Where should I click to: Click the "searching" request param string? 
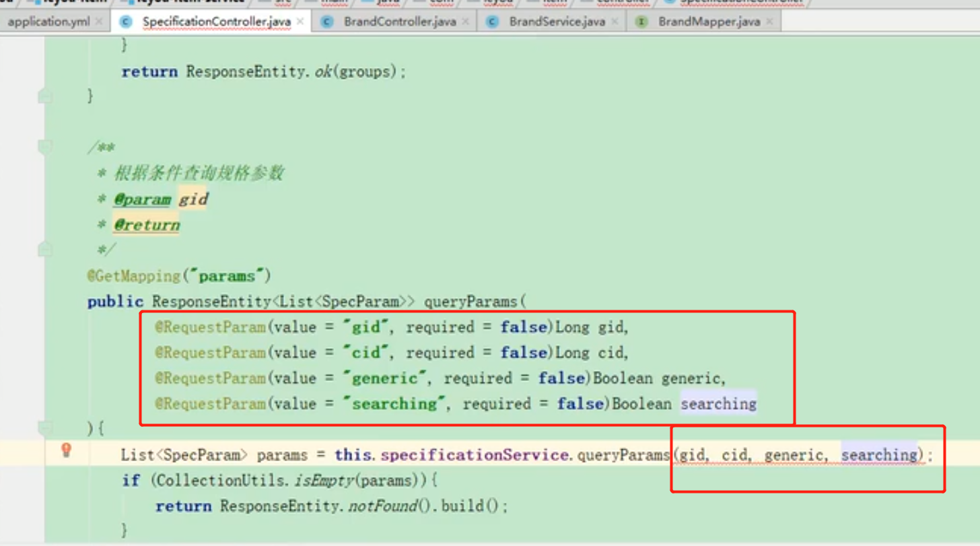394,404
